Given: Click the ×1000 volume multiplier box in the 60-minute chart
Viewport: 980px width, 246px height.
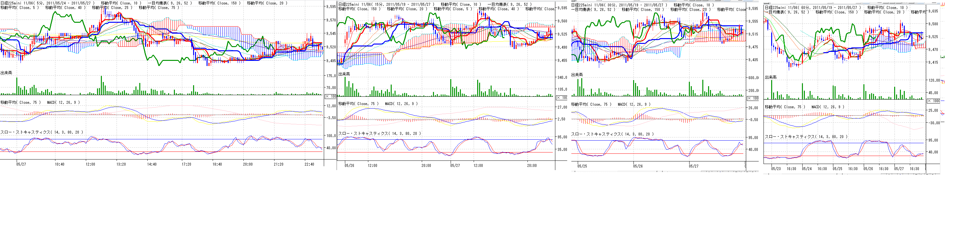Looking at the screenshot, I should pos(933,101).
